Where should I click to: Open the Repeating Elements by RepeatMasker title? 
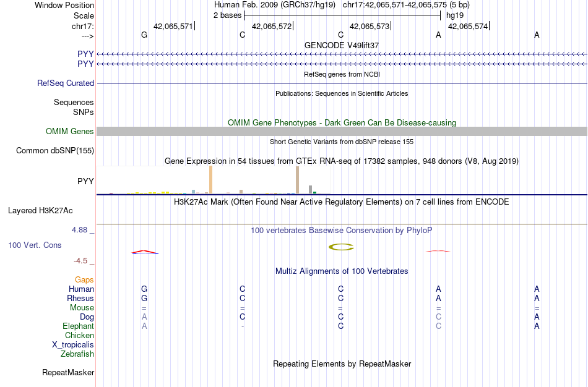(342, 364)
